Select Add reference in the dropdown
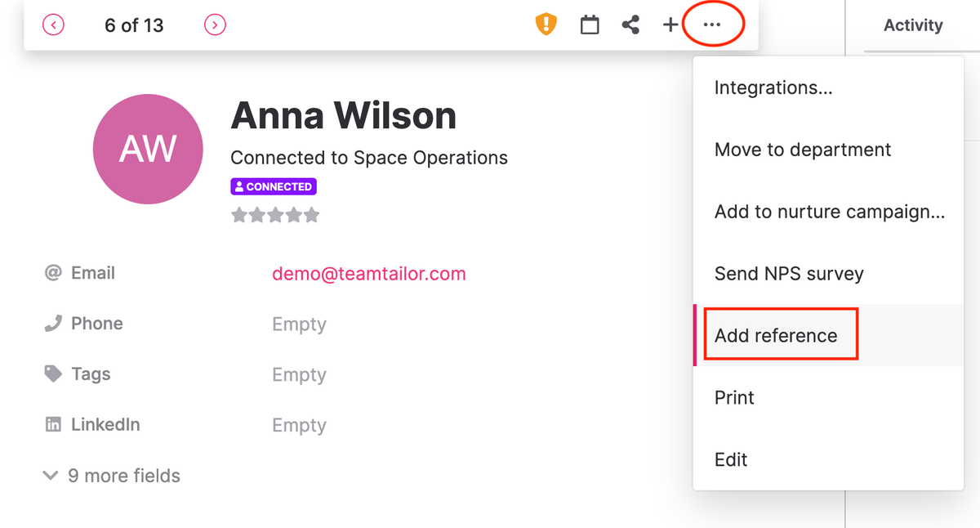Viewport: 980px width, 528px height. point(776,335)
